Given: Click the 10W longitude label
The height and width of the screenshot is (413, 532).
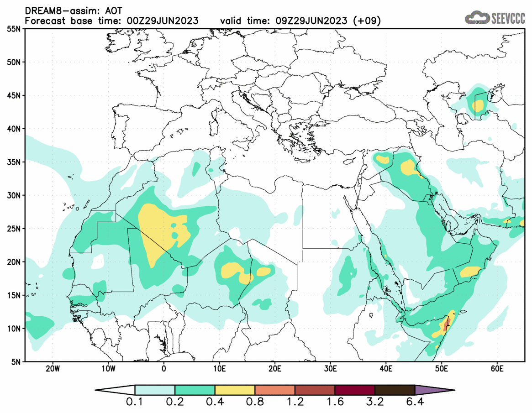Looking at the screenshot, I should pyautogui.click(x=108, y=369).
